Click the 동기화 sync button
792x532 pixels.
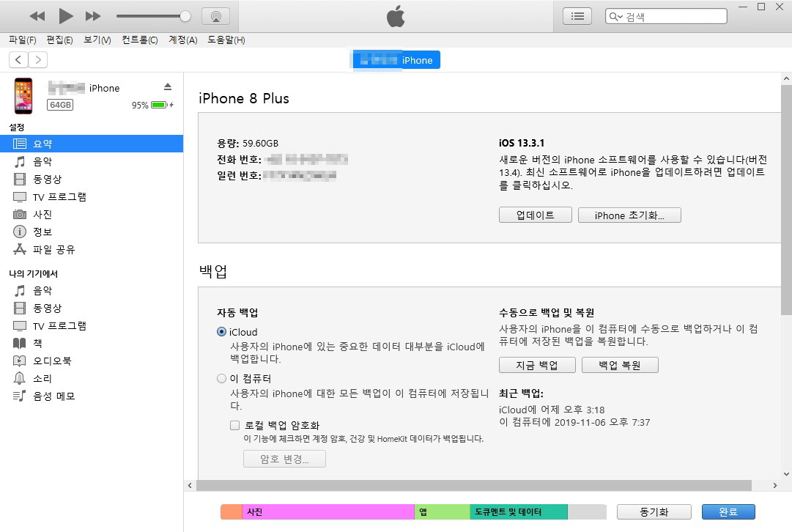[x=654, y=511]
